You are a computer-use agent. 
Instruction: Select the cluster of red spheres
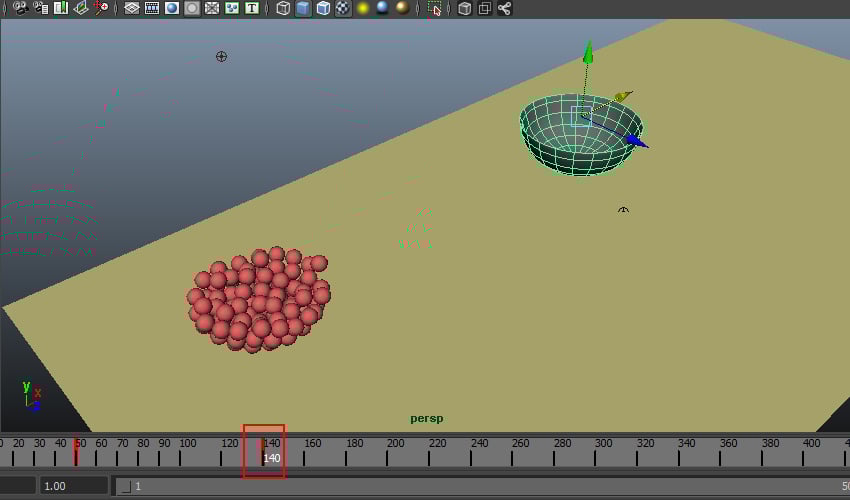coord(259,300)
